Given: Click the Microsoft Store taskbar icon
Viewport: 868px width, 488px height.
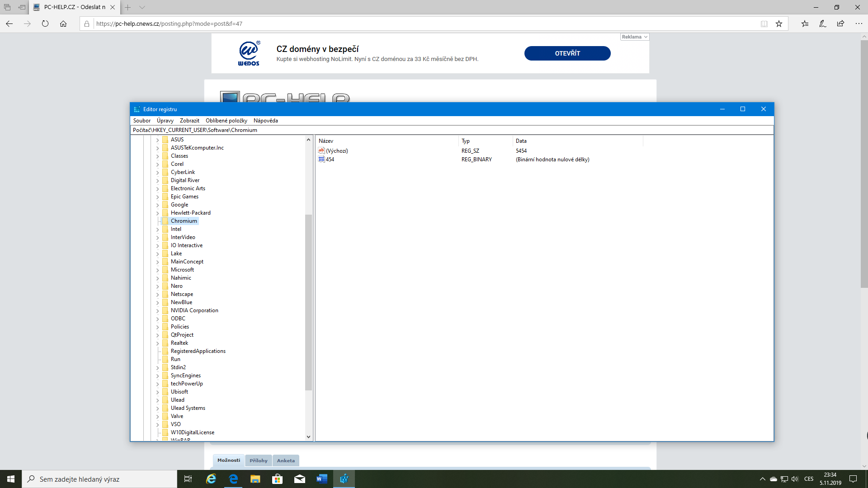Looking at the screenshot, I should click(278, 479).
